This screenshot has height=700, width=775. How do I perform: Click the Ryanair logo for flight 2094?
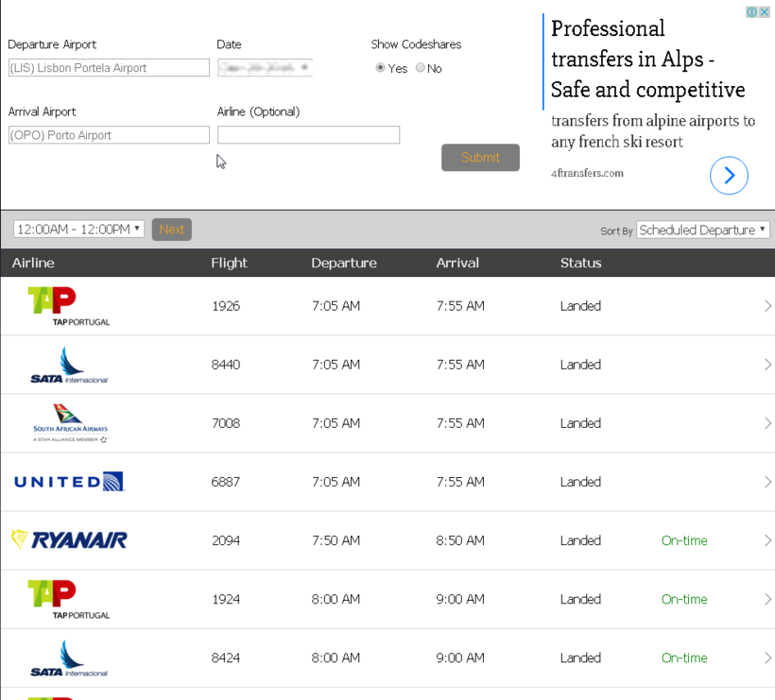69,540
